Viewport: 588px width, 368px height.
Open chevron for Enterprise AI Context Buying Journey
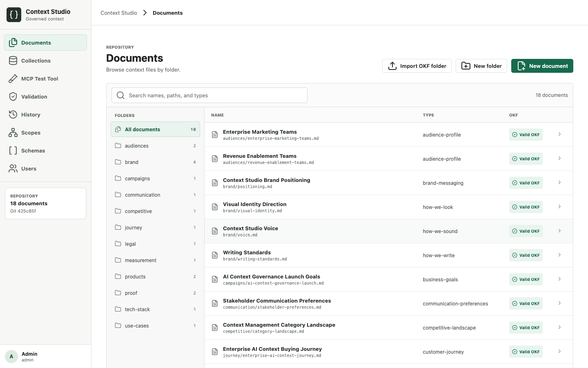click(x=559, y=352)
